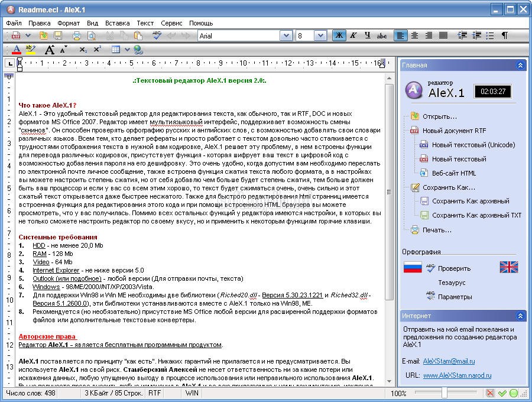Click the green circle status bar icon
This screenshot has height=402, width=532.
[x=514, y=393]
